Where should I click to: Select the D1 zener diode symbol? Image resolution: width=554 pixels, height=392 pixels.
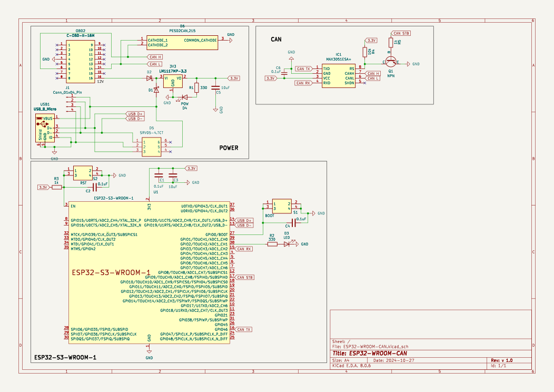[x=156, y=90]
